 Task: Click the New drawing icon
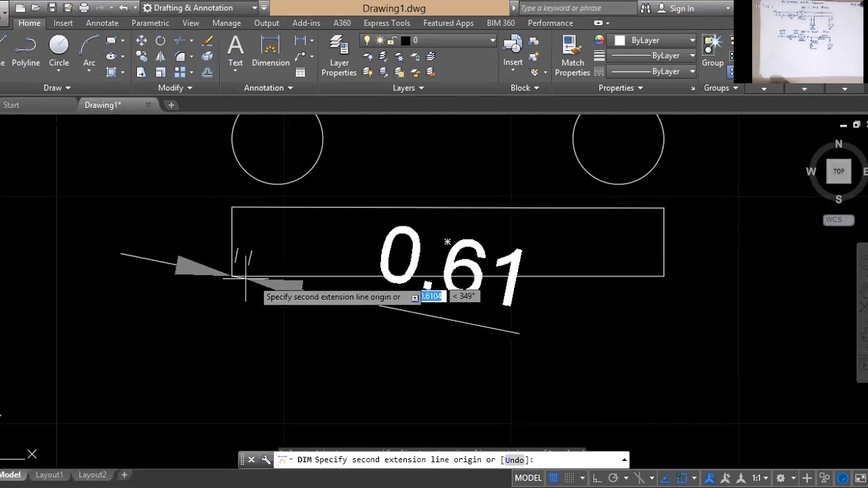click(x=19, y=8)
